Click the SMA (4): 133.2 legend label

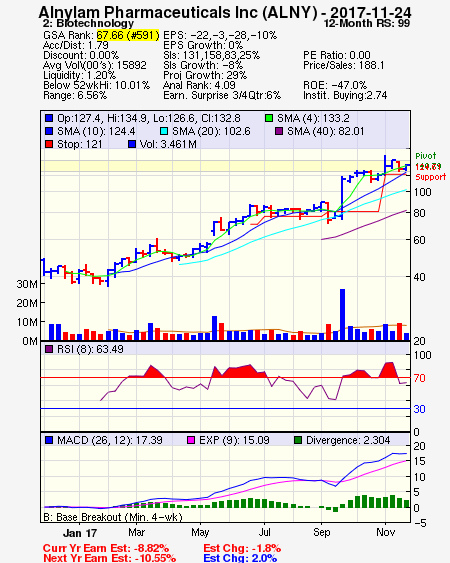coord(313,118)
